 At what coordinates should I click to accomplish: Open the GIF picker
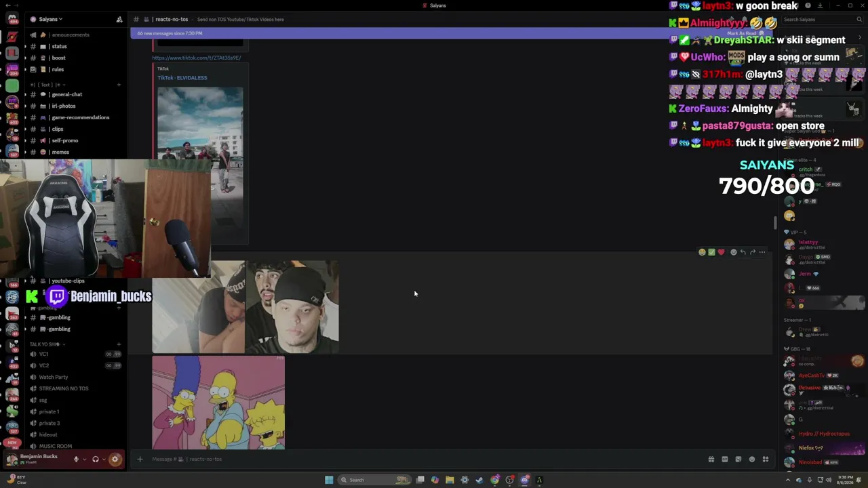coord(725,460)
